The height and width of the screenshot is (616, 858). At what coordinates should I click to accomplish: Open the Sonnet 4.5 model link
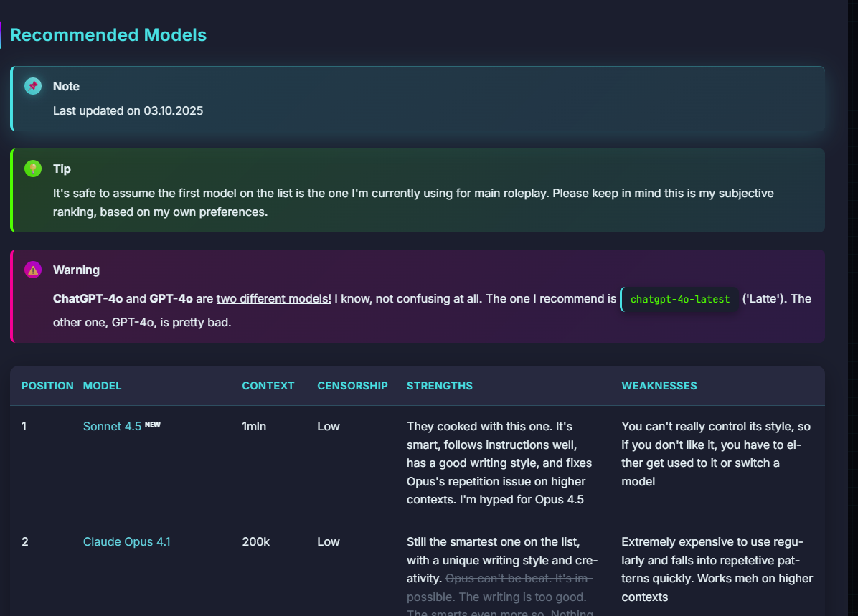(112, 426)
